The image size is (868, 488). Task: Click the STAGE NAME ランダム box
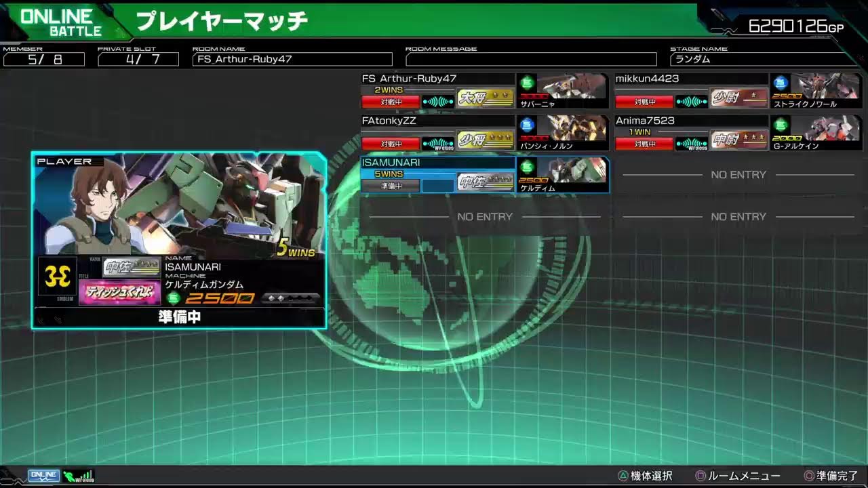[763, 59]
